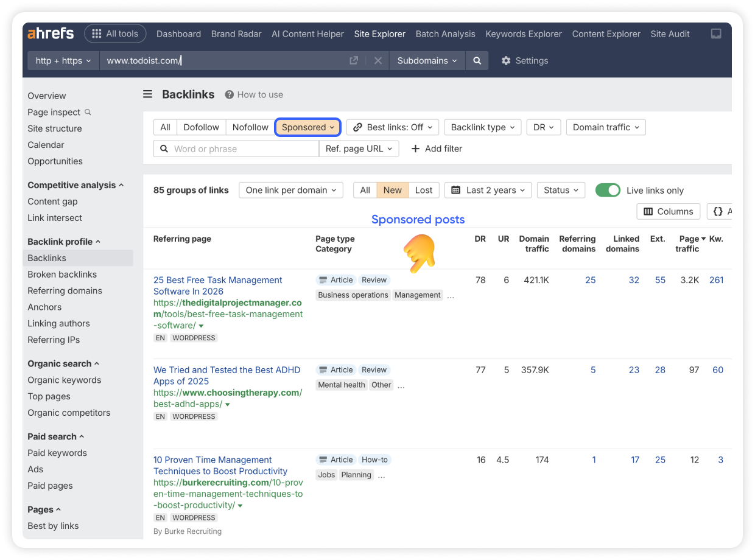
Task: Go to Referring domains in sidebar
Action: click(x=65, y=291)
